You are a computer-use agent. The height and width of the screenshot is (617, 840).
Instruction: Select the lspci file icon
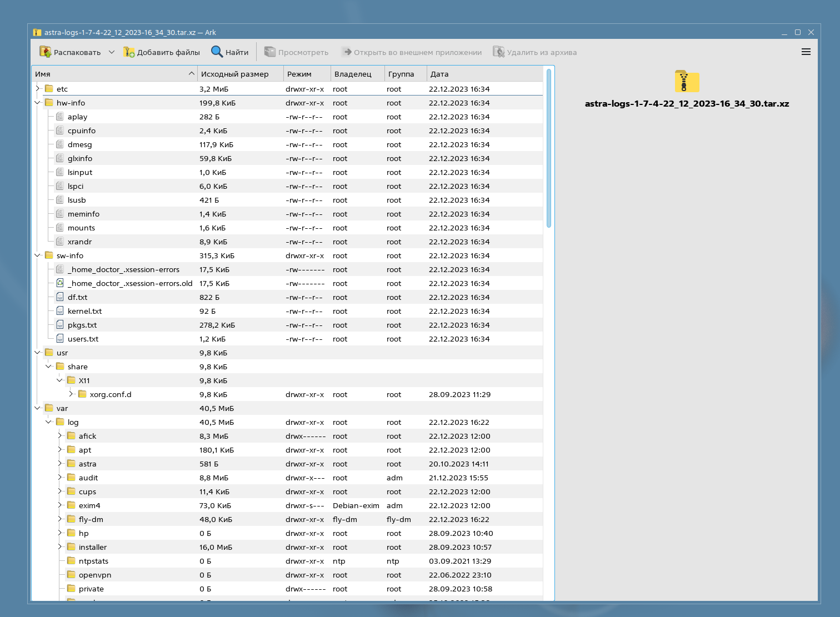point(60,186)
